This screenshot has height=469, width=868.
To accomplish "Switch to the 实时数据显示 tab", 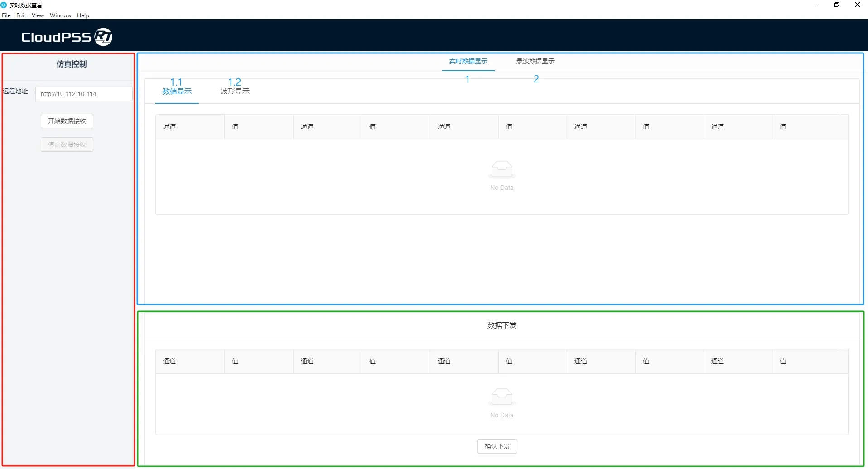I will tap(468, 61).
